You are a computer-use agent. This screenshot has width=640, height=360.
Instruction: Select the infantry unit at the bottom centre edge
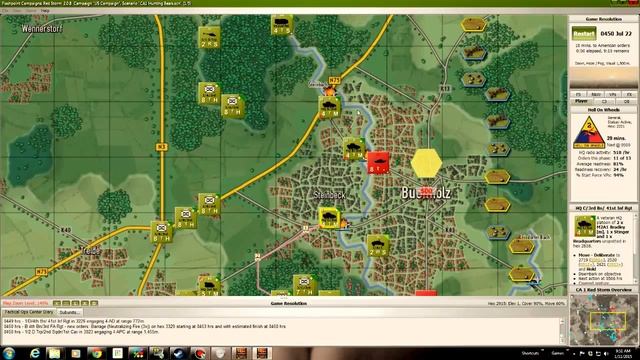304,285
